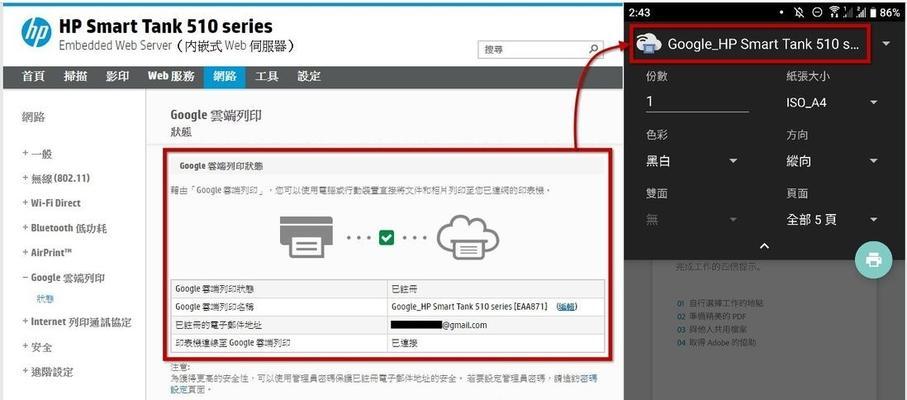The image size is (907, 400).
Task: Click the HP logo icon
Action: click(x=36, y=33)
